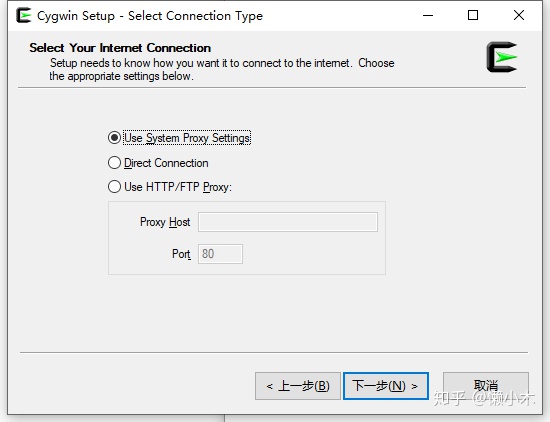Choose the Direct Connection radio button
Screen dimensions: 550x422
pos(114,163)
